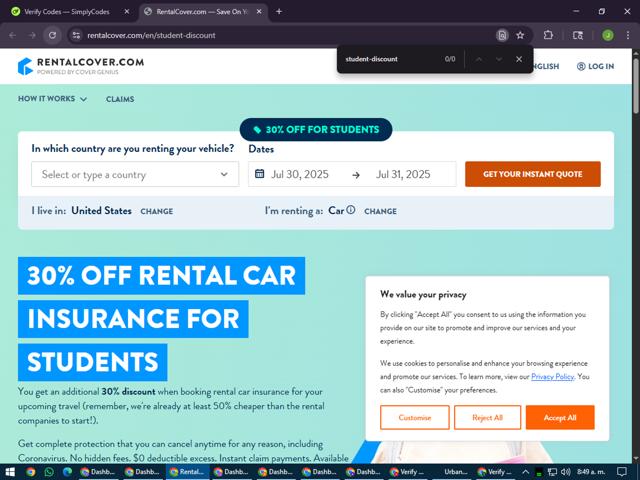
Task: Click the calendar icon in Dates field
Action: [x=259, y=174]
